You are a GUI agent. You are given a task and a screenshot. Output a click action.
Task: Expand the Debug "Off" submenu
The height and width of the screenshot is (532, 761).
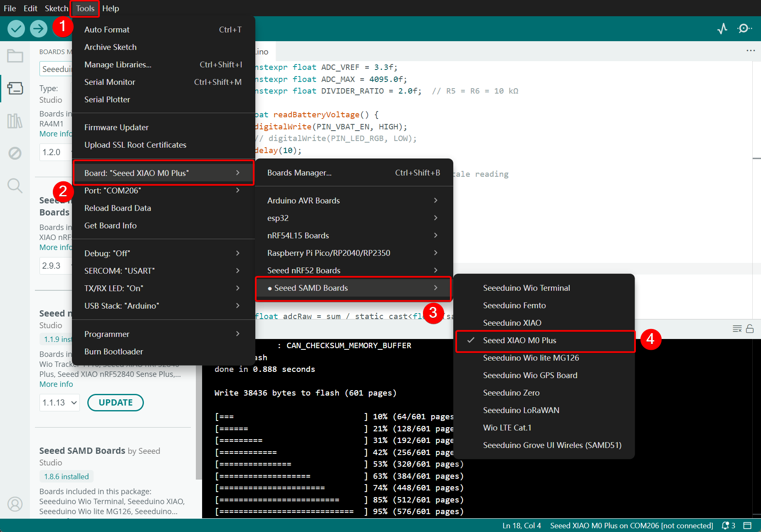click(163, 253)
